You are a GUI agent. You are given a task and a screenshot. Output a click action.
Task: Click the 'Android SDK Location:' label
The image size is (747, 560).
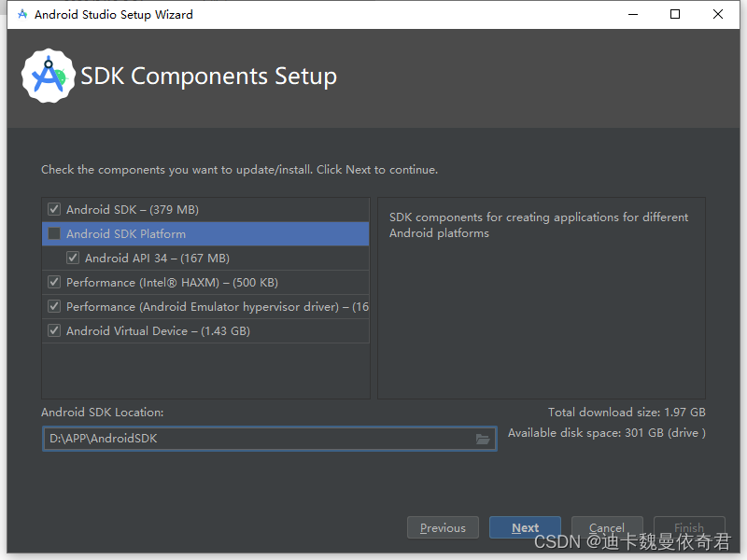103,413
